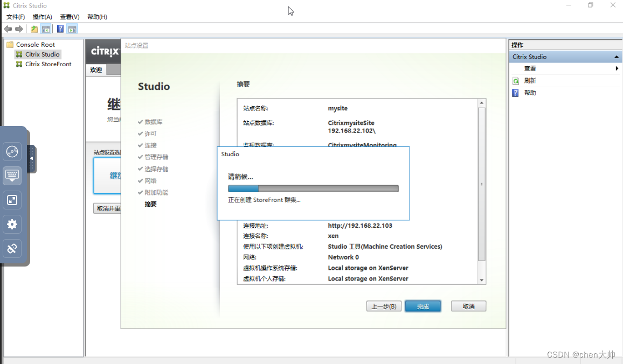The height and width of the screenshot is (364, 623).
Task: Select Citrix Studio in the tree
Action: [42, 54]
